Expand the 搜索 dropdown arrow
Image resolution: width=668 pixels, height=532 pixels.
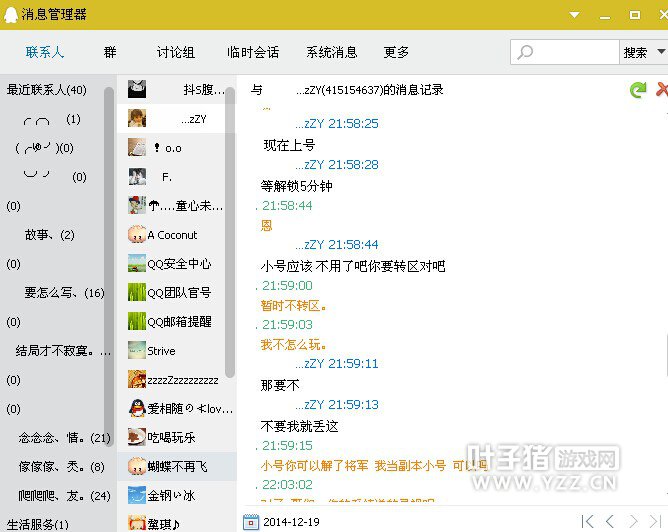point(657,52)
